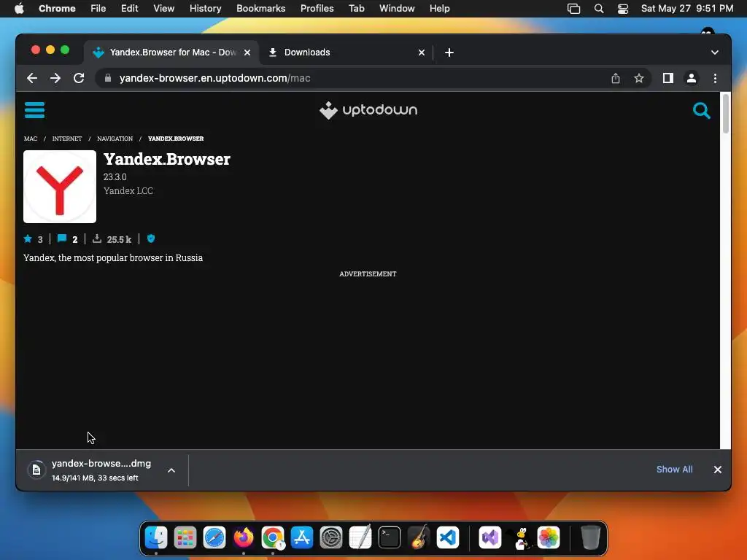The width and height of the screenshot is (747, 560).
Task: Click the version text 23.3.0
Action: click(x=115, y=176)
